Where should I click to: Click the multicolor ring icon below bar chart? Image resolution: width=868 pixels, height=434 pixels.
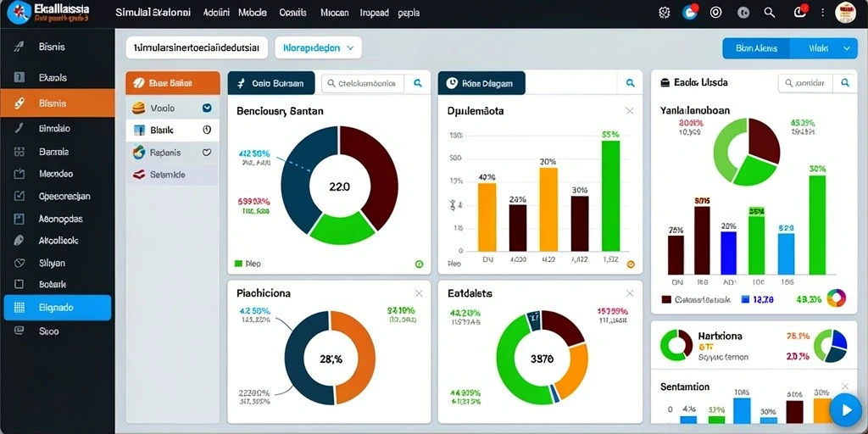click(836, 298)
